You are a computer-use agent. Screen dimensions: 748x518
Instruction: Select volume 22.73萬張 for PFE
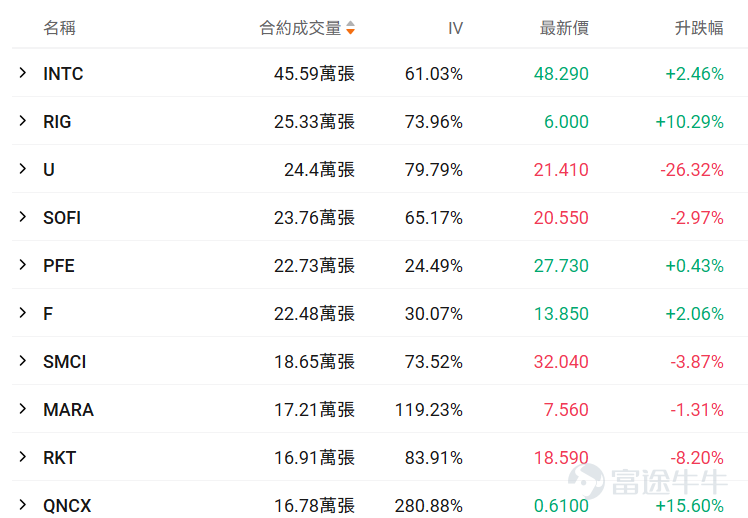[x=314, y=266]
